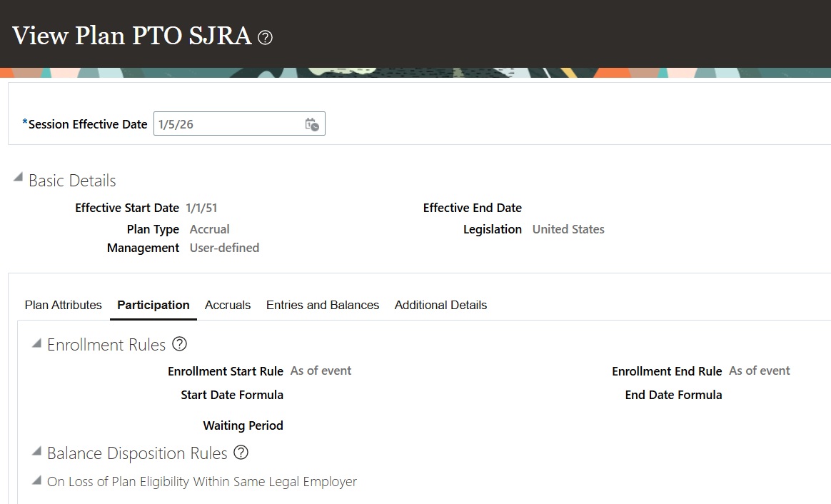This screenshot has width=831, height=504.
Task: Open the Session Effective Date calendar picker
Action: click(312, 124)
